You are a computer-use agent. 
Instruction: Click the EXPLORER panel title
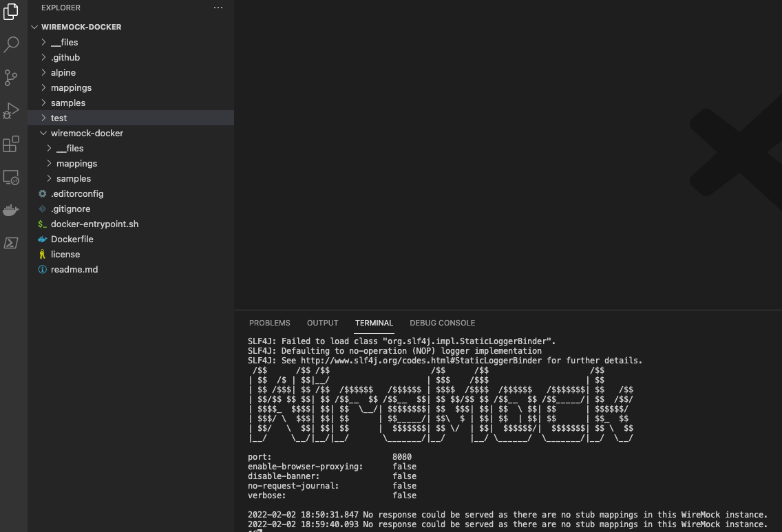click(61, 8)
